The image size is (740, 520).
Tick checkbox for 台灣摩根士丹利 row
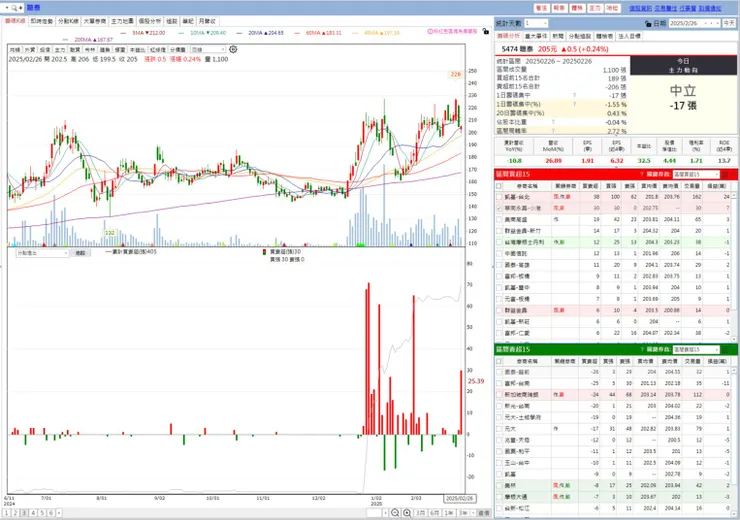(x=499, y=242)
